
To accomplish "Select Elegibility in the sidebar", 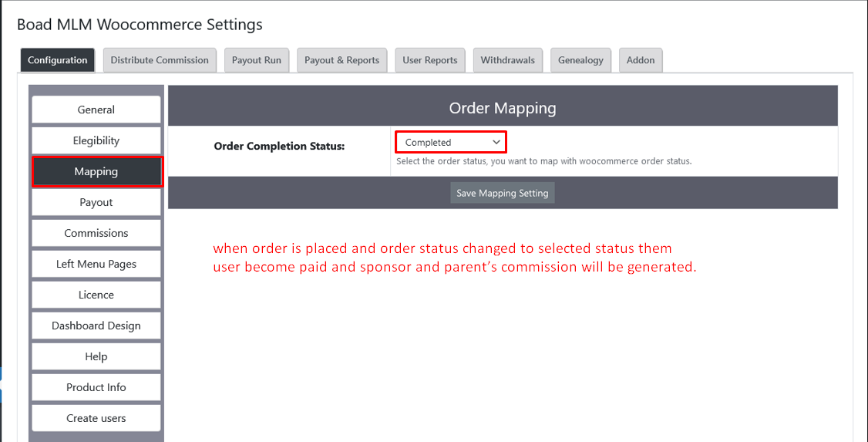I will pos(96,140).
